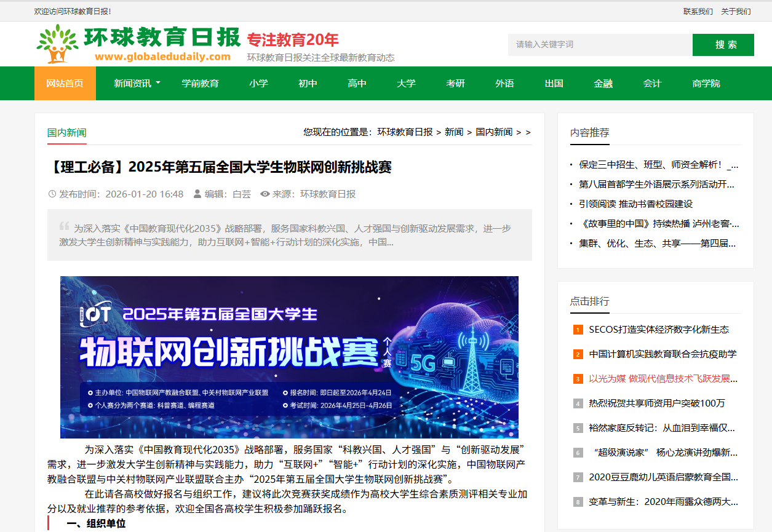Open the 联系我们 link at top
This screenshot has height=532, width=772.
point(698,12)
